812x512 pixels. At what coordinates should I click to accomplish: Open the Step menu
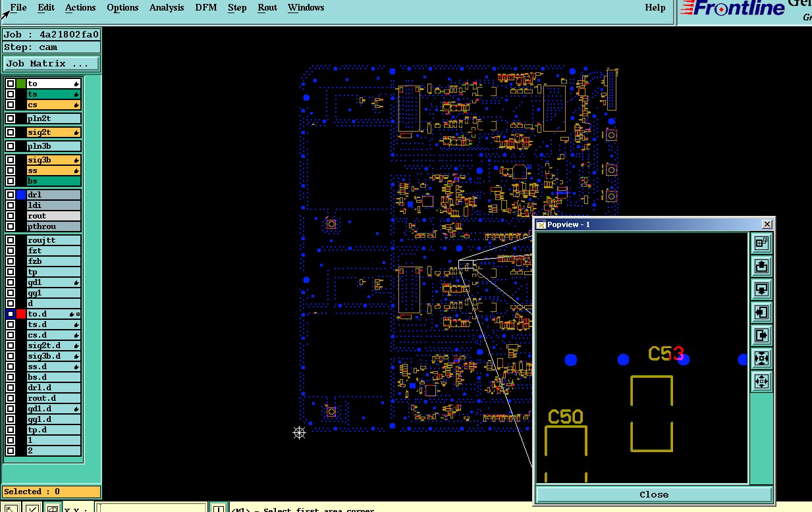(x=237, y=8)
